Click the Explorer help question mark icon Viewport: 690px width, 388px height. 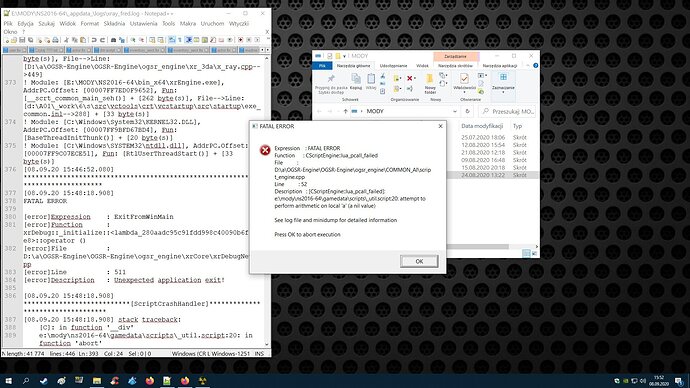[536, 66]
